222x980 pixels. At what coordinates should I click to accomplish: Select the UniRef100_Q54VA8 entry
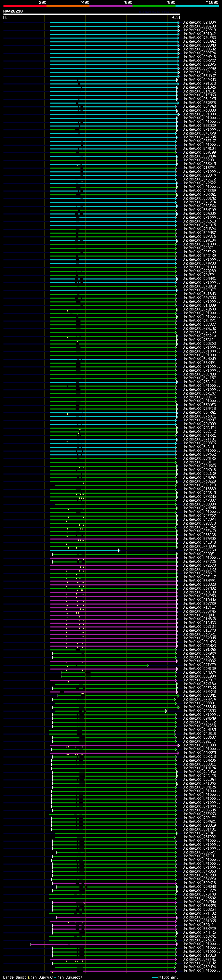click(199, 106)
